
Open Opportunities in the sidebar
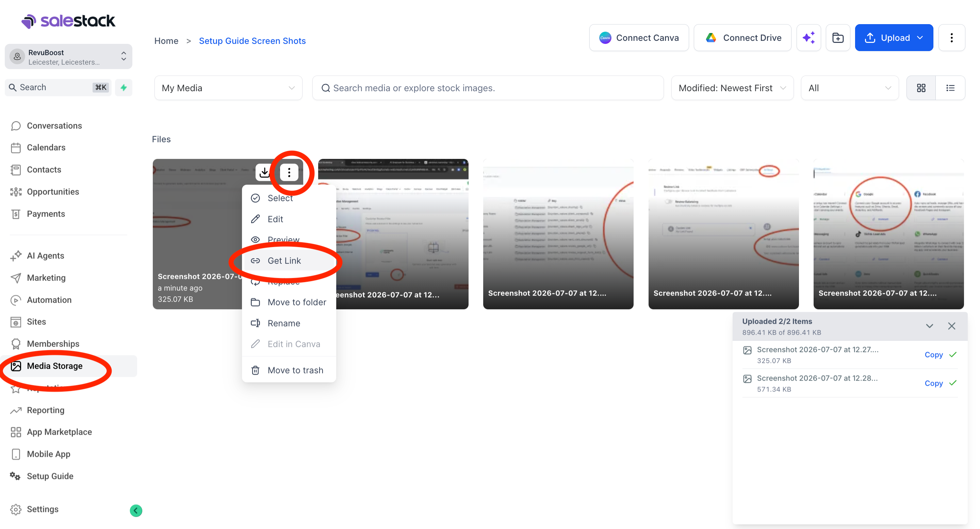[x=53, y=191]
